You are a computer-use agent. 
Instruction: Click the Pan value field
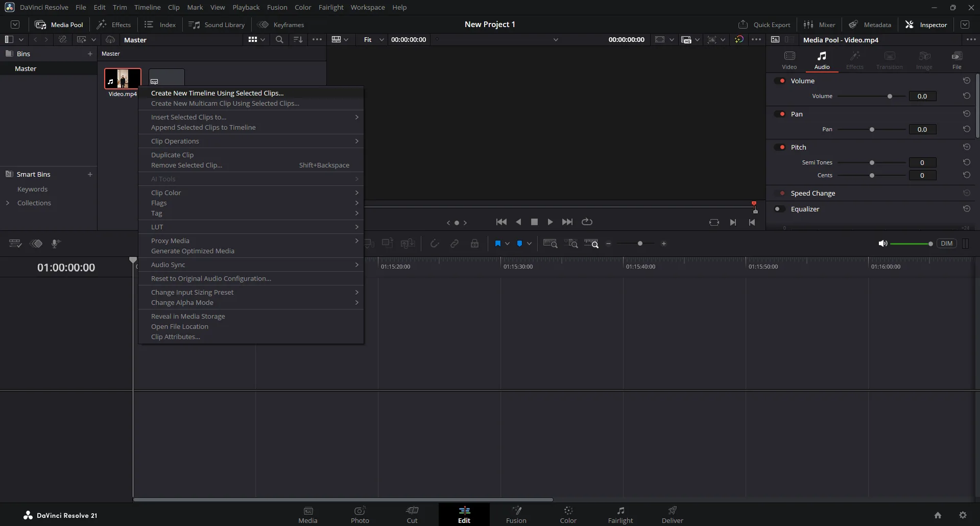(x=922, y=129)
